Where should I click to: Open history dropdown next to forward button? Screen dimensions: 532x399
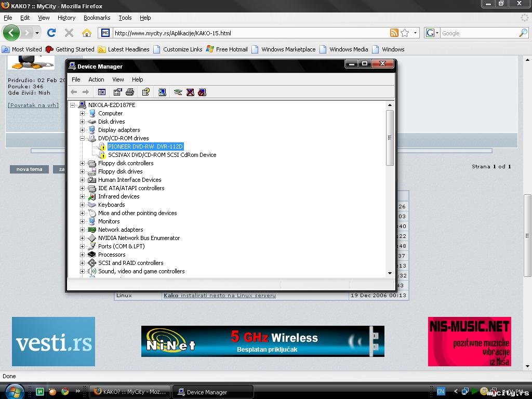(37, 33)
